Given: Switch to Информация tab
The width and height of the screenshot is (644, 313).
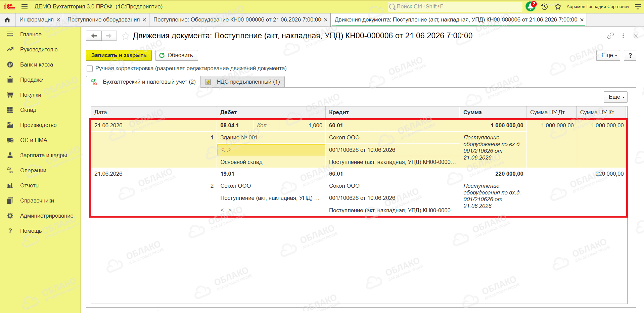Looking at the screenshot, I should (x=36, y=20).
